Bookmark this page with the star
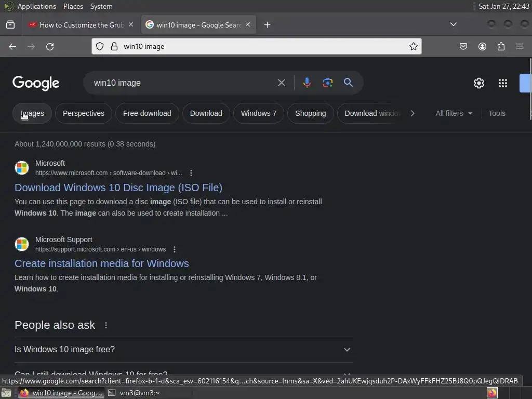The image size is (532, 399). [x=413, y=46]
